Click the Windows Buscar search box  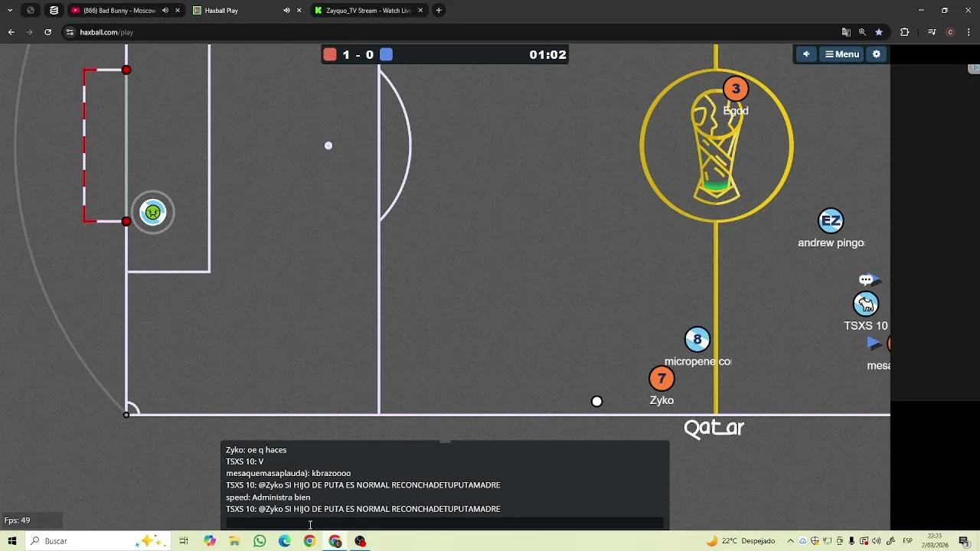[x=97, y=541]
